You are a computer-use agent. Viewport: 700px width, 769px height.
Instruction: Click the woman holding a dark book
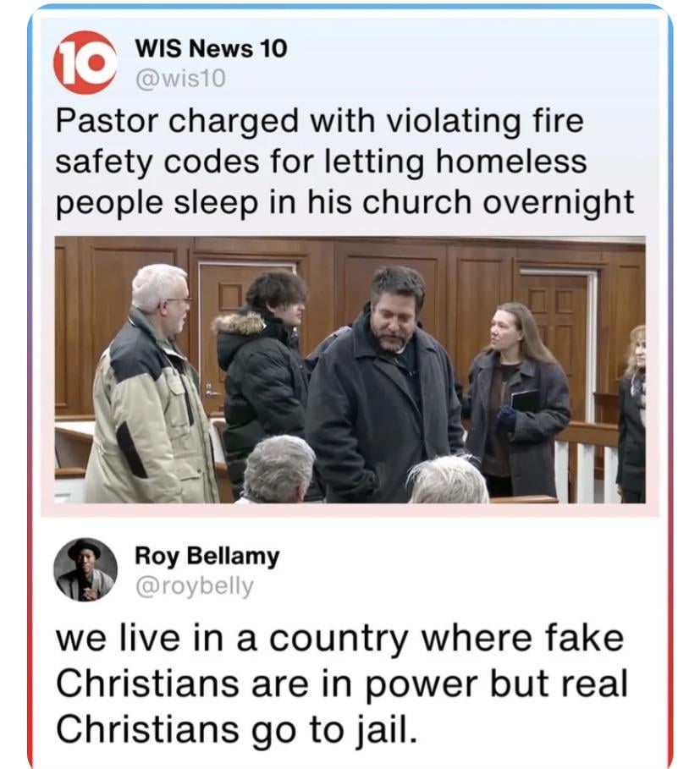(x=515, y=399)
